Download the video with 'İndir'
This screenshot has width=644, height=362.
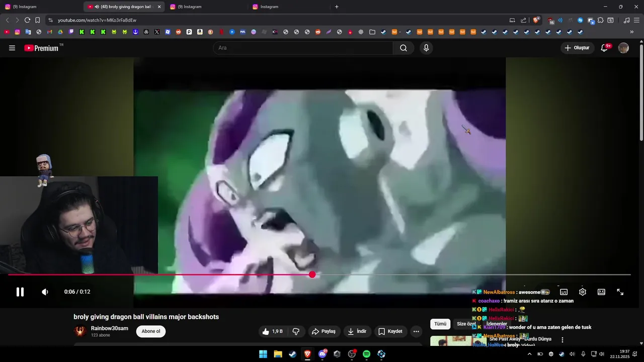357,331
